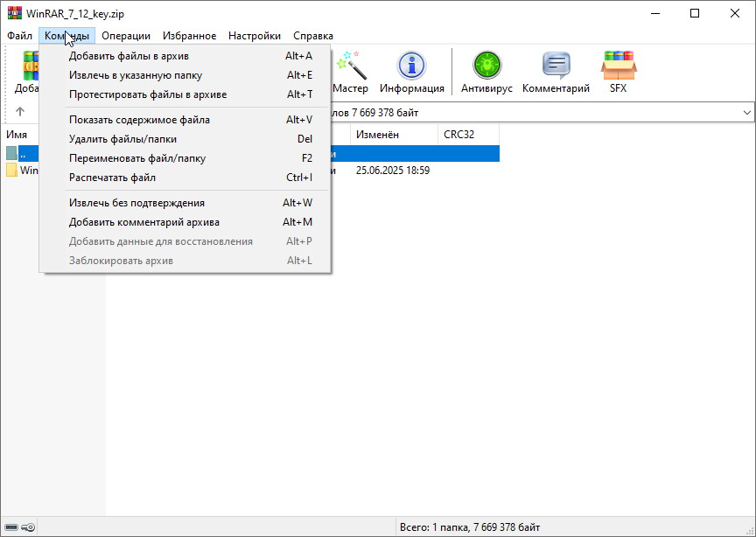Close the open Команды menu
Screen dimensions: 756x537
pos(67,36)
